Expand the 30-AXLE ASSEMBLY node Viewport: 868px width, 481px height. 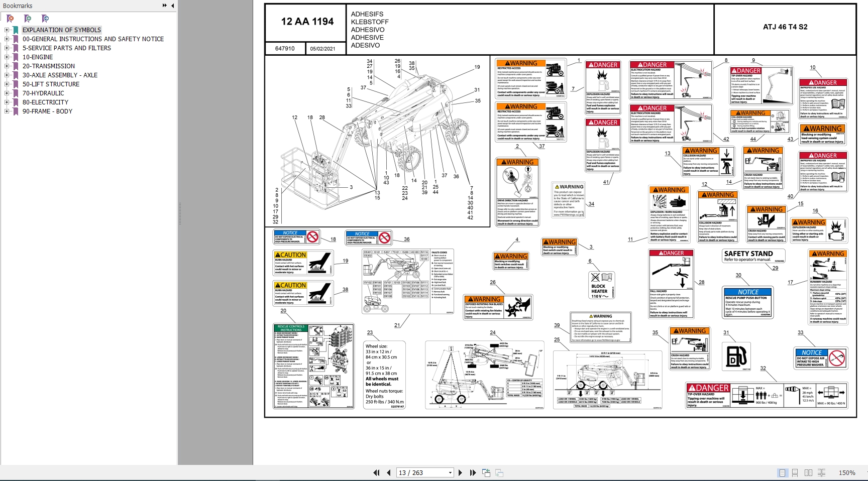(7, 75)
